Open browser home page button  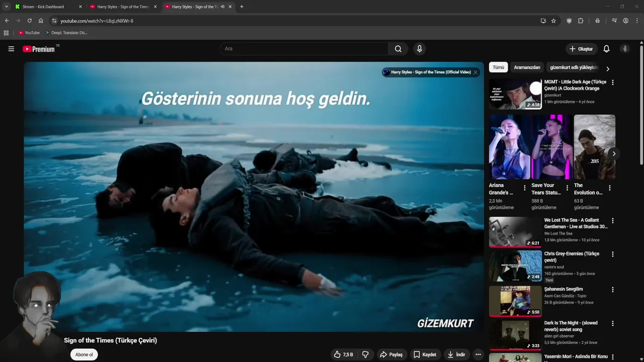click(x=41, y=21)
